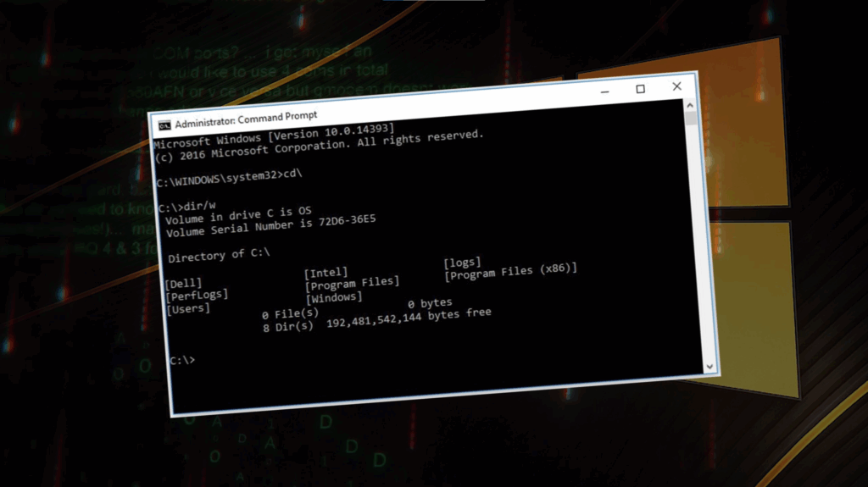Click the 'Microsoft Windows [Version 10.0.14393]' line
This screenshot has height=487, width=868.
point(274,136)
